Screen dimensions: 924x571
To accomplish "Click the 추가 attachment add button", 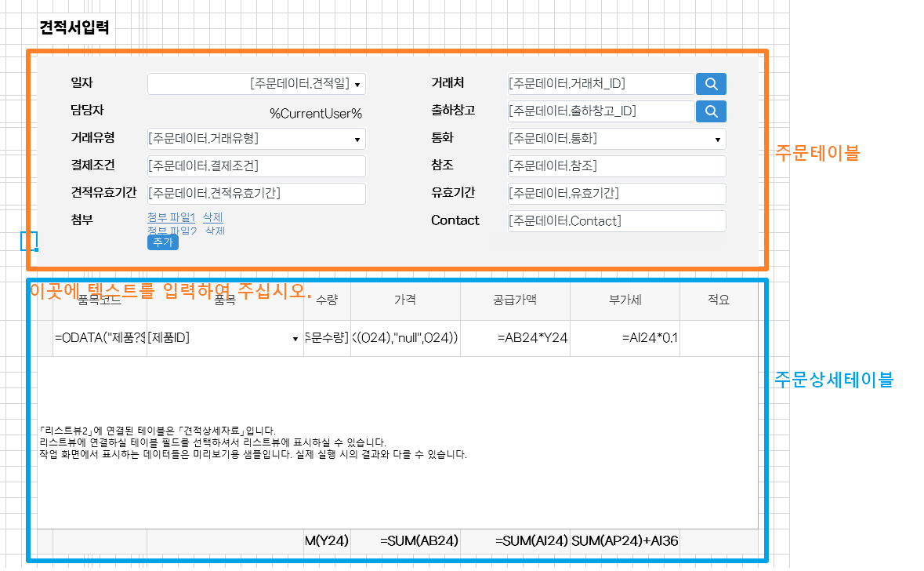I will coord(163,242).
